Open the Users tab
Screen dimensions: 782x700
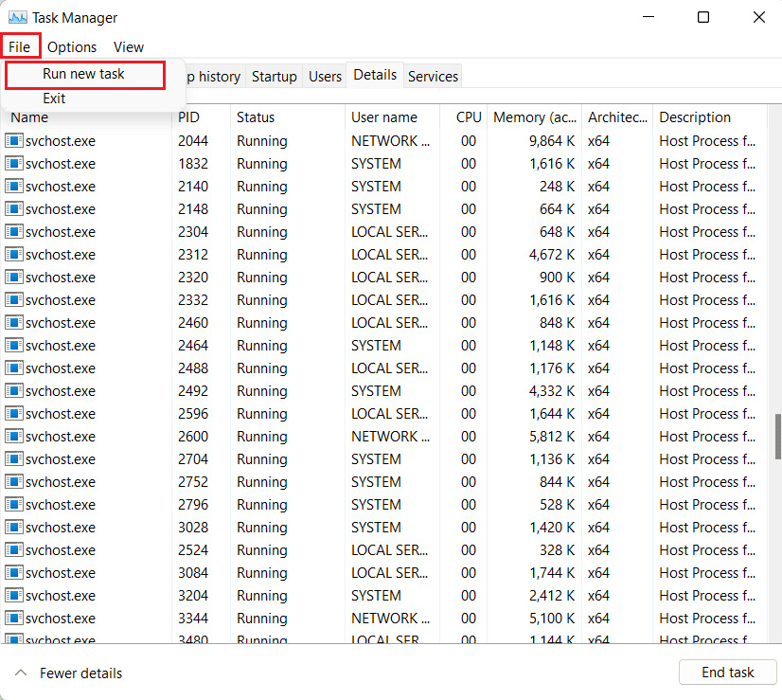325,77
